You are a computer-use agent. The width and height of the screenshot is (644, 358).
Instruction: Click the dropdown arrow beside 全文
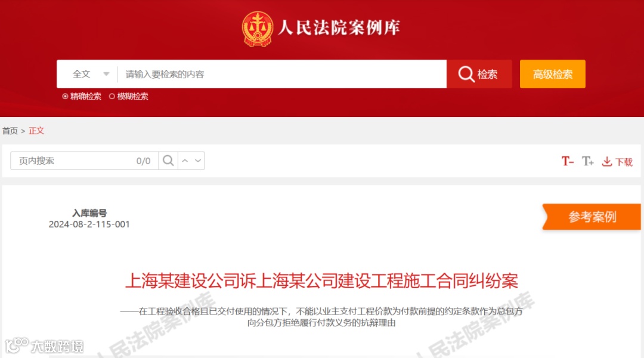pos(106,75)
